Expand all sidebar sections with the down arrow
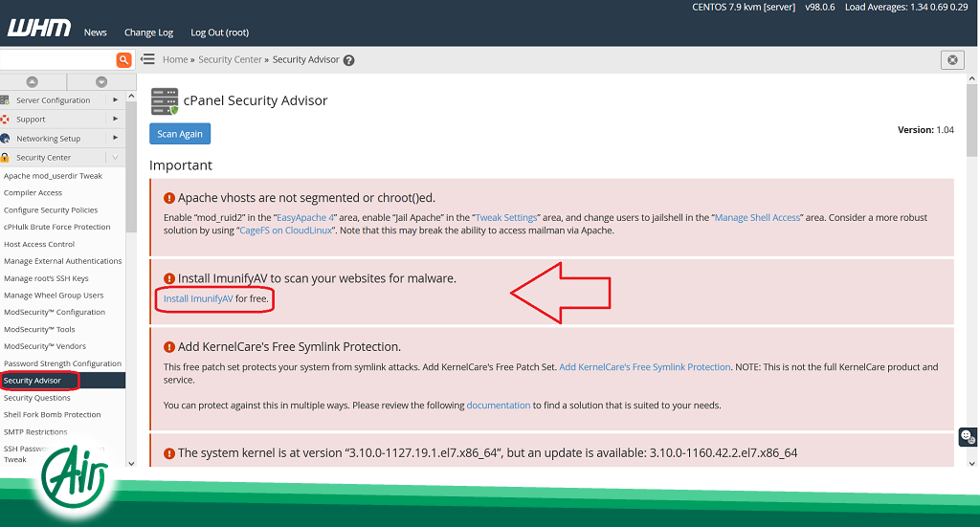980x527 pixels. (101, 82)
